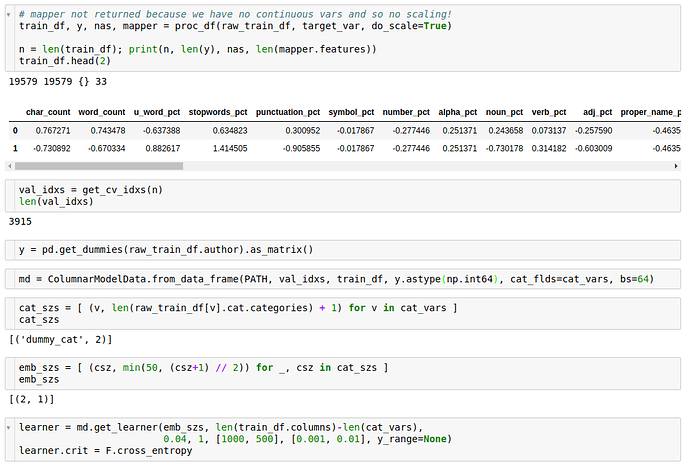Click the output showing 3915

[21, 221]
